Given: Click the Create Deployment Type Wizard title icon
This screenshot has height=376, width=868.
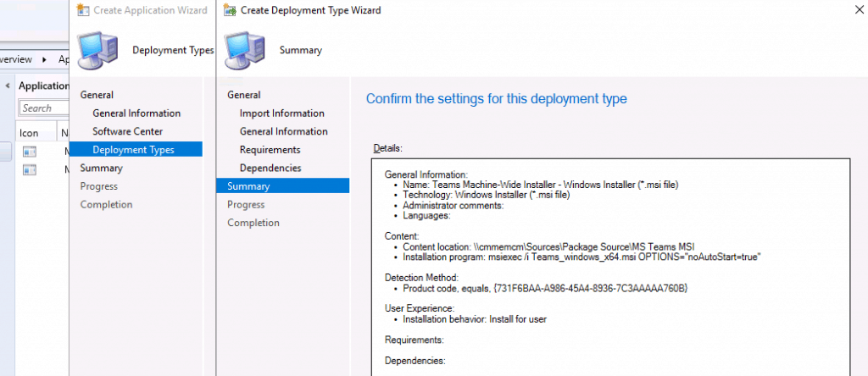Looking at the screenshot, I should (x=229, y=10).
